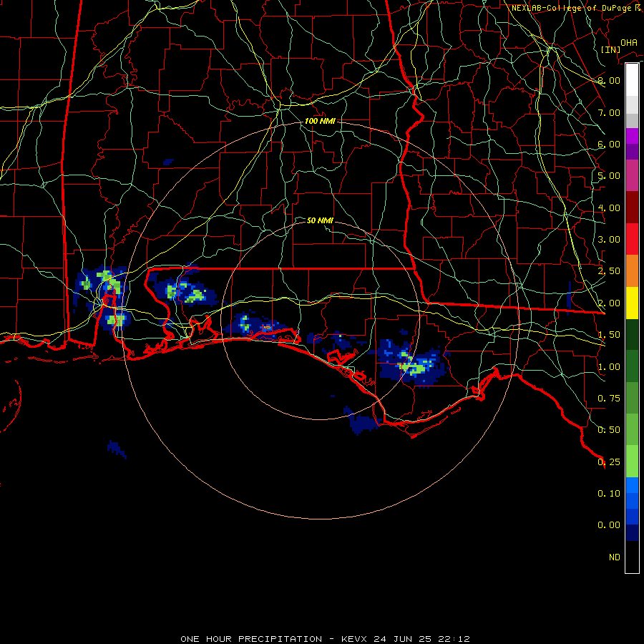Pick the black ND swatch at the legend bottom
Viewport: 644px width, 644px height.
click(632, 557)
